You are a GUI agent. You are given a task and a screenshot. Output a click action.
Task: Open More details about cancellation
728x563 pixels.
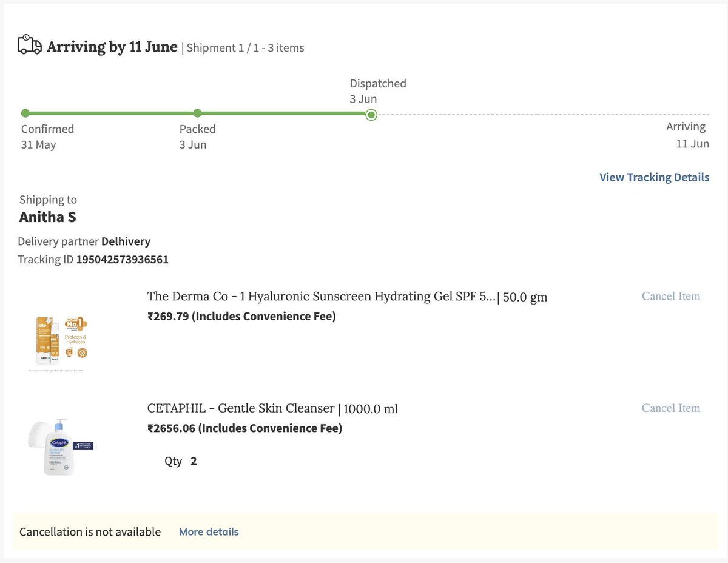[x=209, y=532]
